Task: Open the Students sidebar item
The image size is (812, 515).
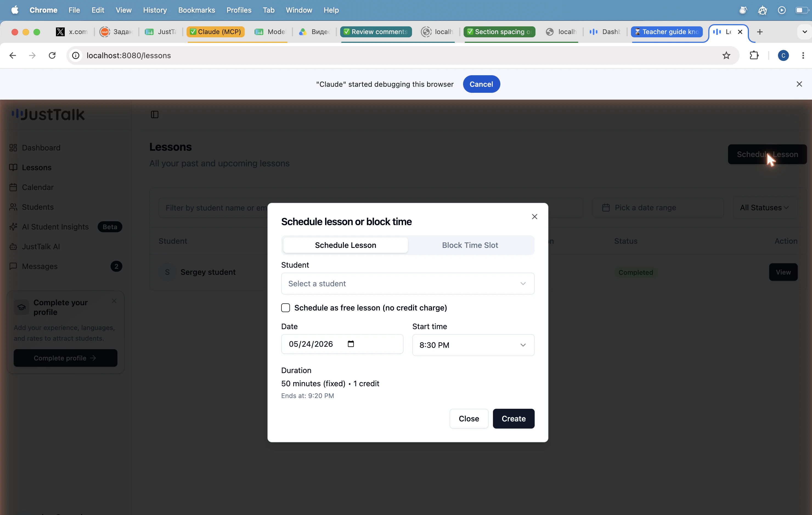Action: tap(37, 207)
